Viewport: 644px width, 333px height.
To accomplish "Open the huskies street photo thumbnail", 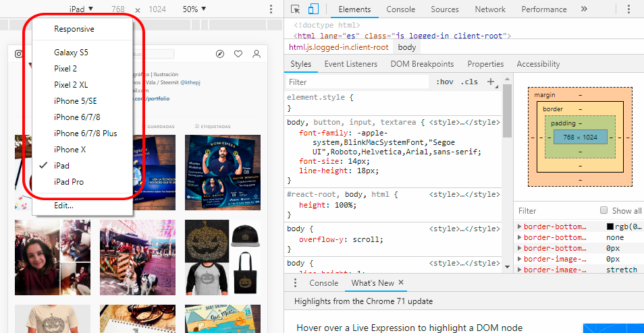I will coord(138,258).
